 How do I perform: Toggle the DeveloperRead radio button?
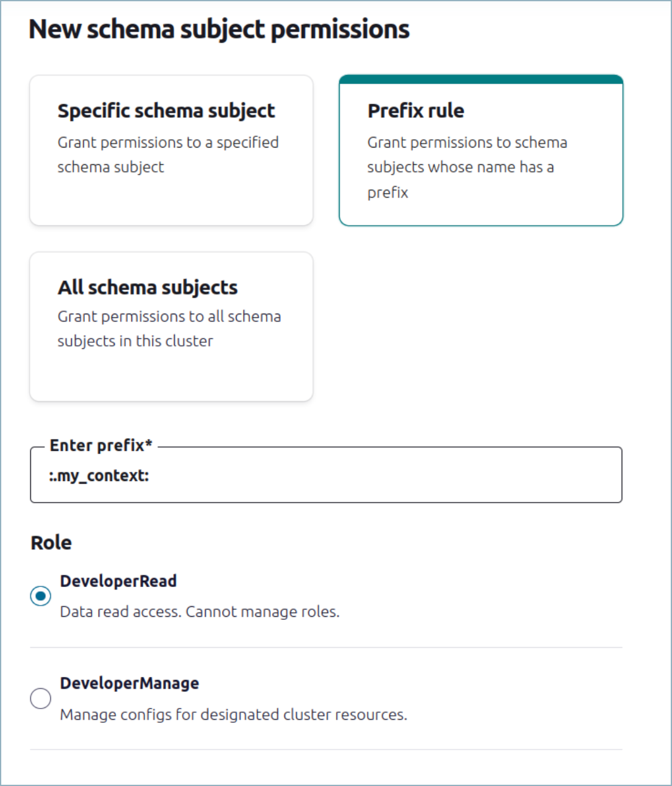click(40, 596)
